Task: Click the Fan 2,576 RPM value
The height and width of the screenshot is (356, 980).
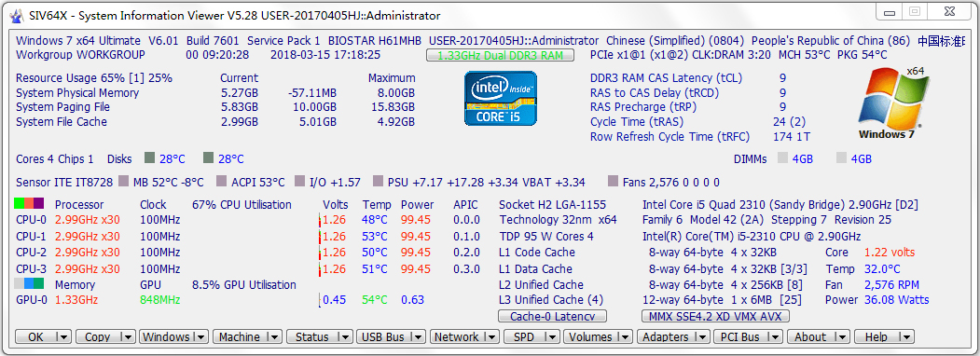Action: pyautogui.click(x=891, y=284)
